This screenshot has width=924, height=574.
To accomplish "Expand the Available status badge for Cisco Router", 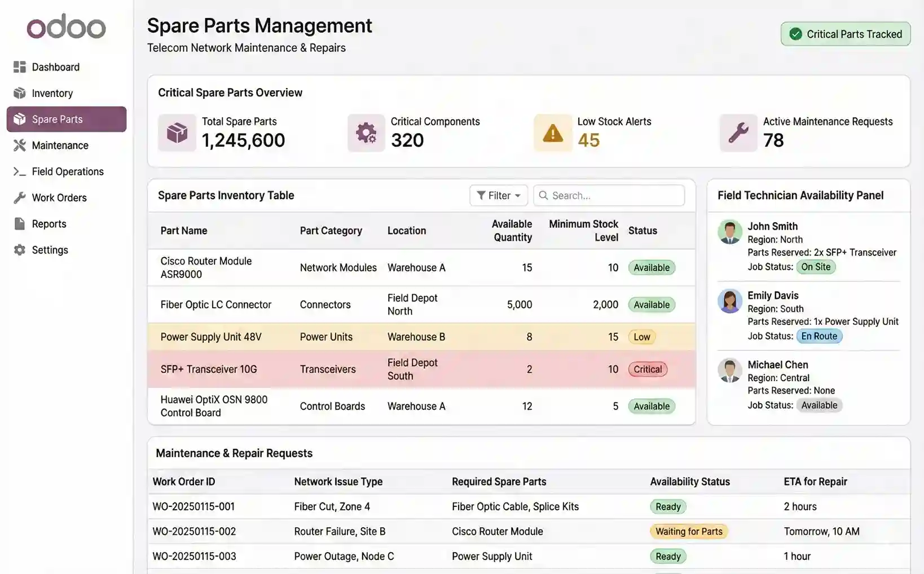I will click(651, 267).
